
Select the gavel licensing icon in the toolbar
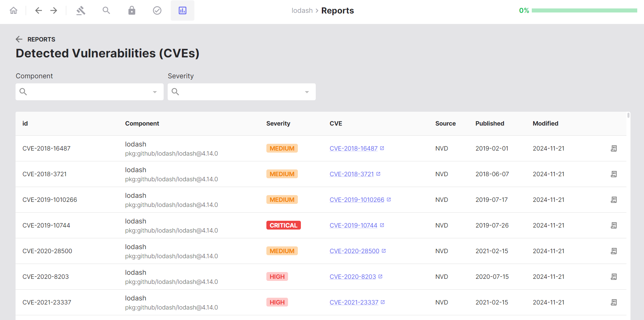point(81,10)
